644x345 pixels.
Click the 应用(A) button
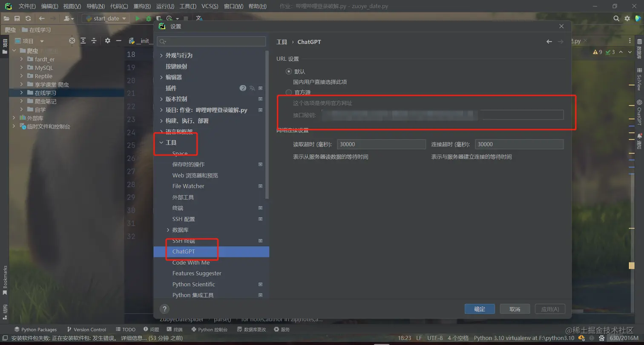click(x=550, y=309)
